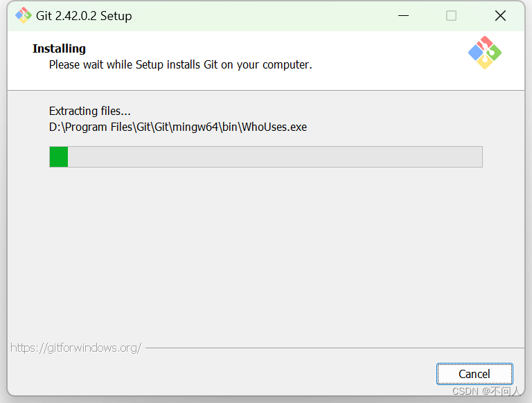Click the CSDN watermark text
The image size is (532, 403).
pyautogui.click(x=486, y=391)
